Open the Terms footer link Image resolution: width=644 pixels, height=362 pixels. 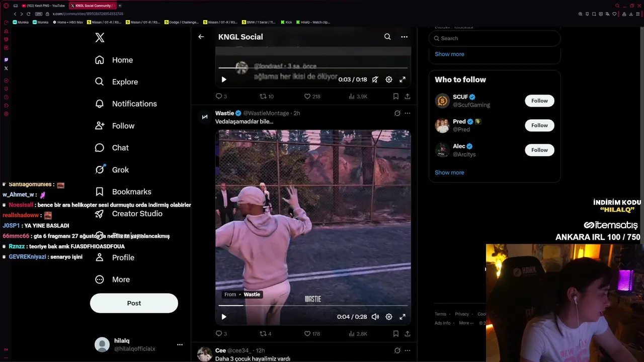(x=440, y=314)
